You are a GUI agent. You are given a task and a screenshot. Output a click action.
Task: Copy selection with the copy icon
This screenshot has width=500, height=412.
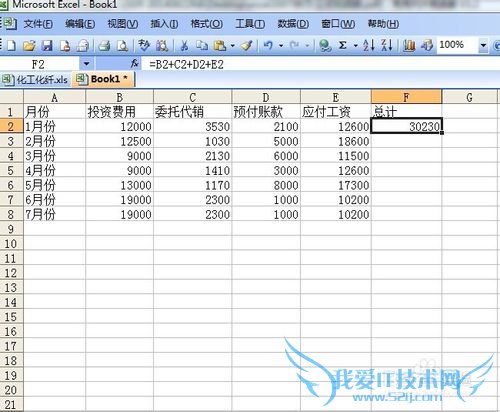point(202,45)
